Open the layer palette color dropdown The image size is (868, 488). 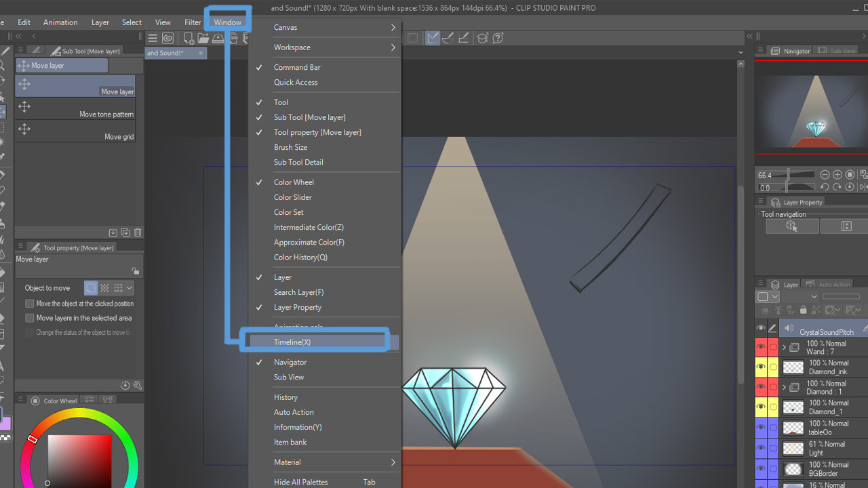point(767,297)
